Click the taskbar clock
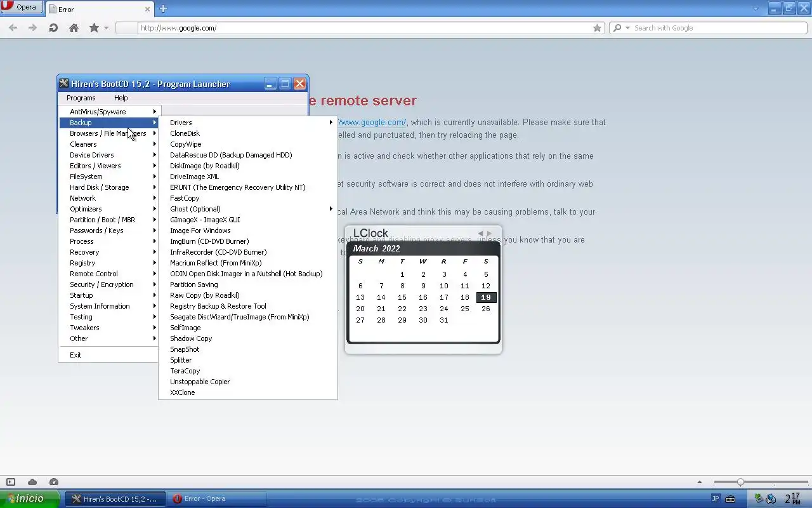Screen dimensions: 812x508 (x=793, y=498)
